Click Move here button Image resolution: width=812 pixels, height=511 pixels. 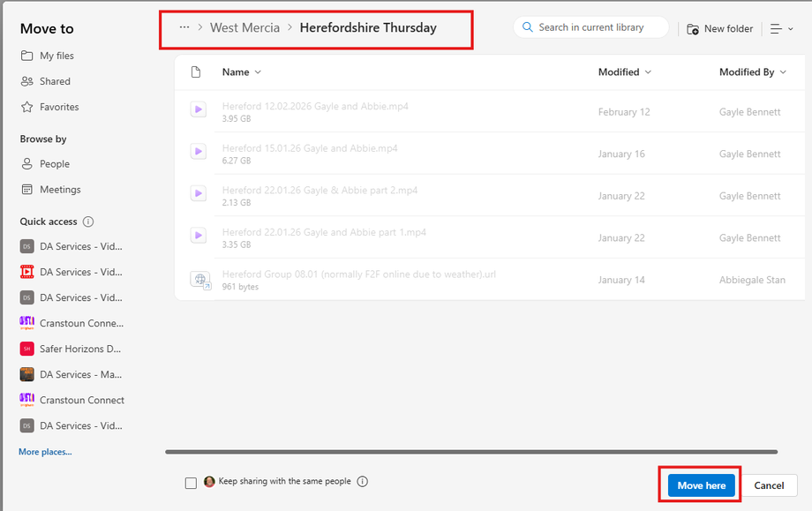point(701,485)
